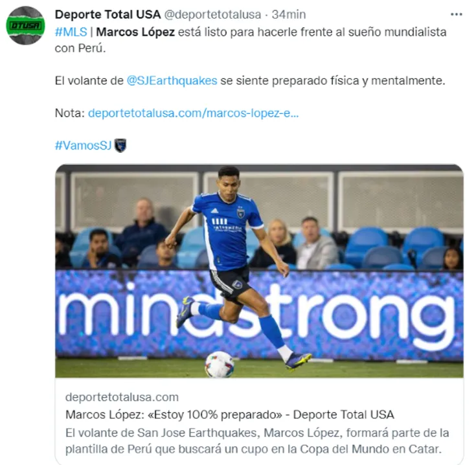
Task: Click the Earthquakes shield emoji icon
Action: (120, 145)
